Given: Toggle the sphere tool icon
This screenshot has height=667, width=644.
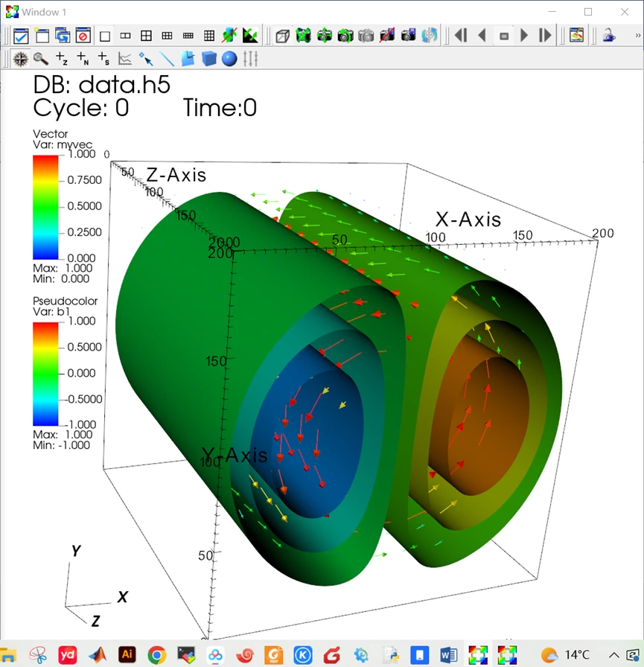Looking at the screenshot, I should [x=229, y=59].
